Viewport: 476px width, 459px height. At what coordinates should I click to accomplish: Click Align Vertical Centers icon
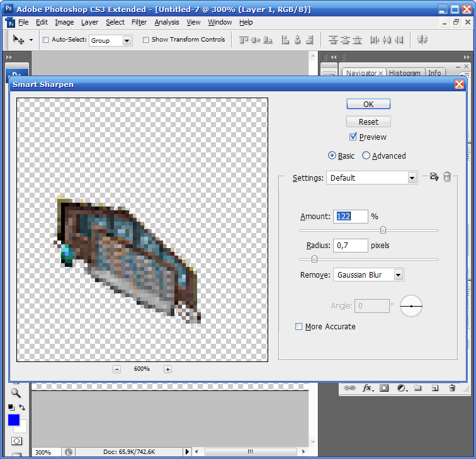(256, 40)
